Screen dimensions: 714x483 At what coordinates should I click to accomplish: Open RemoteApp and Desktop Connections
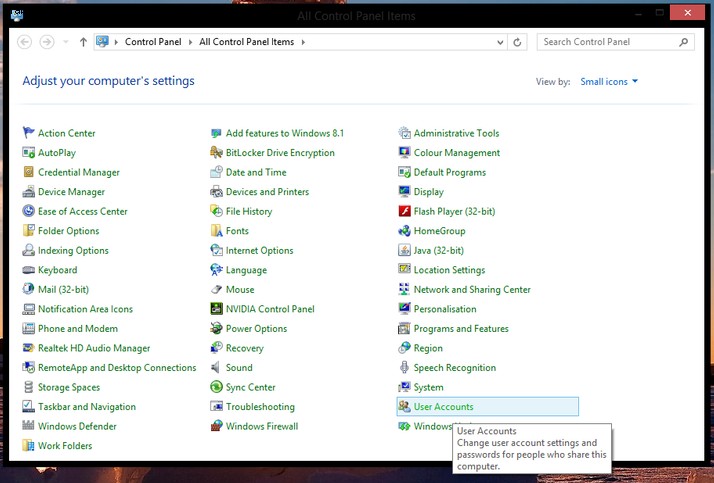pyautogui.click(x=117, y=367)
